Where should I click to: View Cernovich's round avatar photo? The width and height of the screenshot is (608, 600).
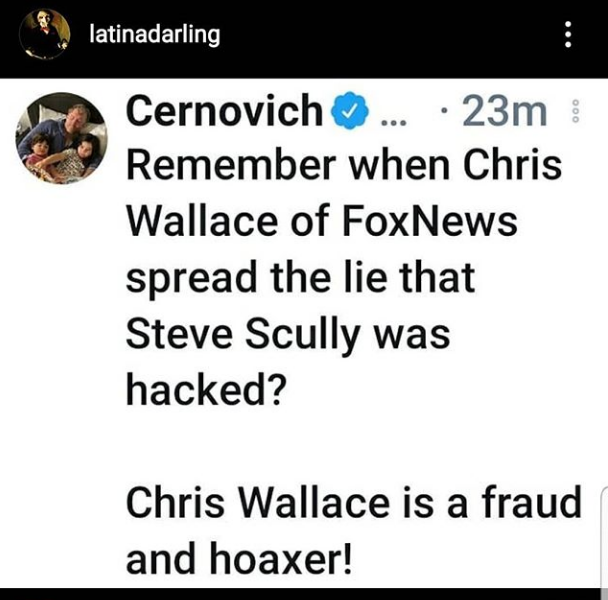point(61,138)
